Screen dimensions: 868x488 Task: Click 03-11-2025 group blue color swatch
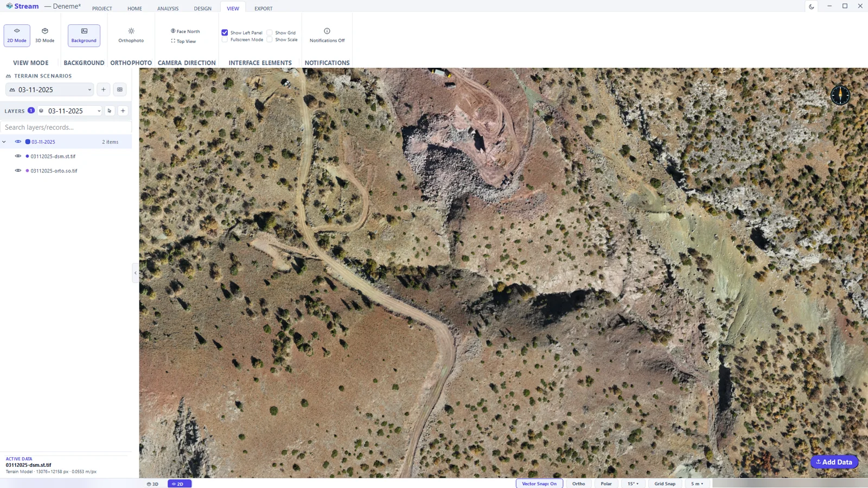(x=28, y=142)
